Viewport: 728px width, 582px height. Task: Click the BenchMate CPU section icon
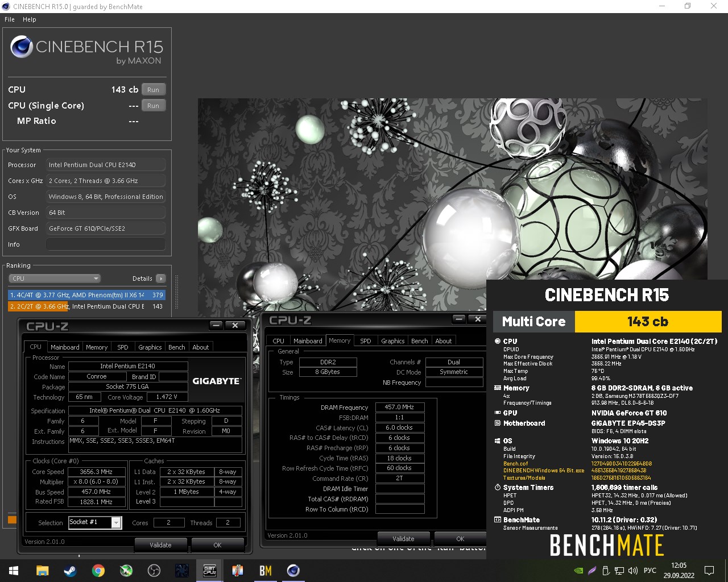tap(498, 342)
